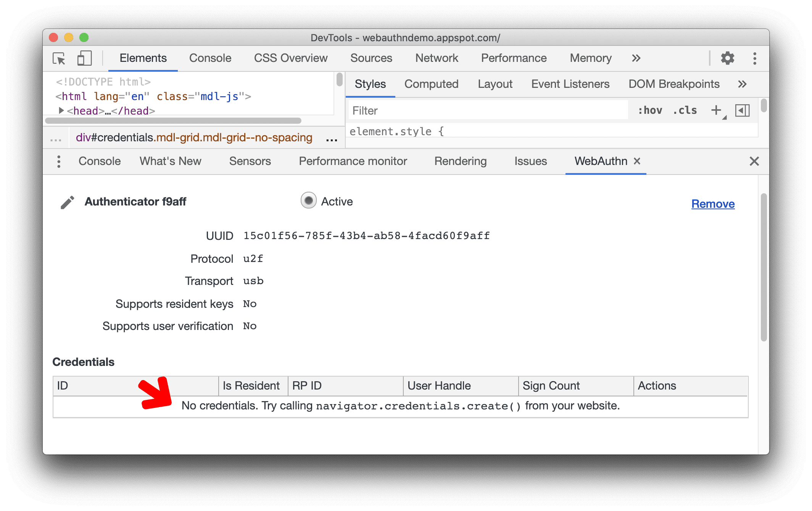This screenshot has height=511, width=812.
Task: Click the inspect element cursor icon
Action: [x=60, y=58]
